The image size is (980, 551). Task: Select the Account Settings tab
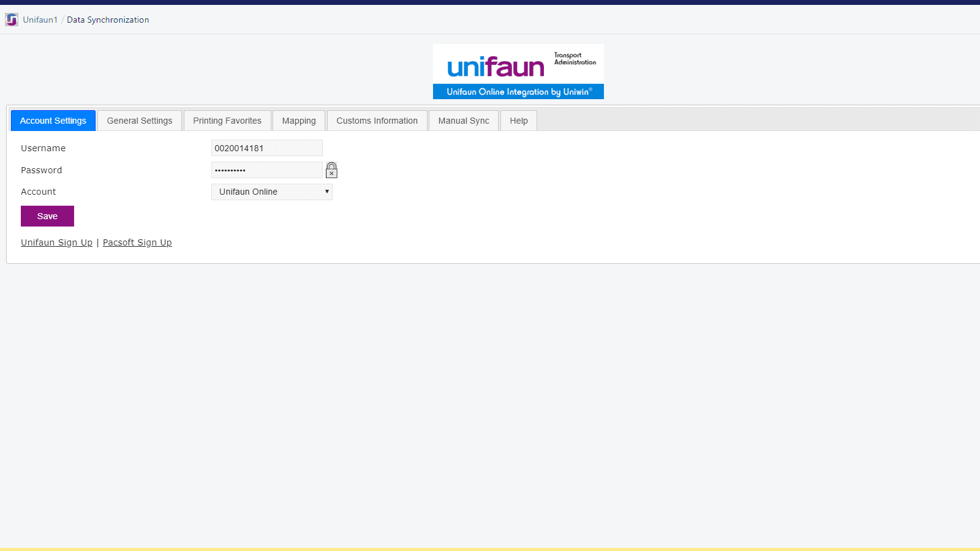53,120
